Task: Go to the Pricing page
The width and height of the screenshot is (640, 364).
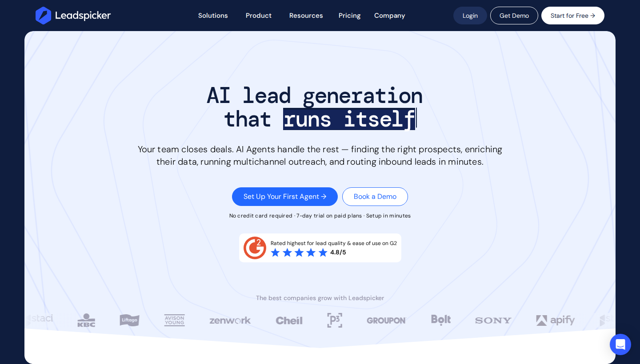Action: pos(350,16)
